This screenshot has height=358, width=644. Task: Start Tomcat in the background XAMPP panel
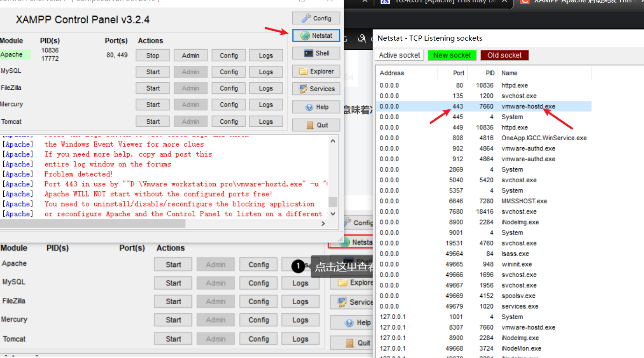(x=173, y=339)
